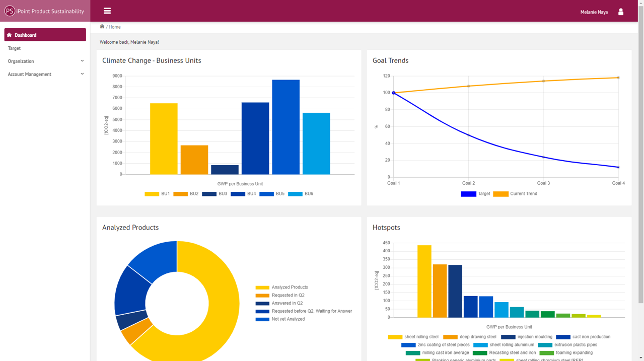Toggle BU5 legend entry

272,194
